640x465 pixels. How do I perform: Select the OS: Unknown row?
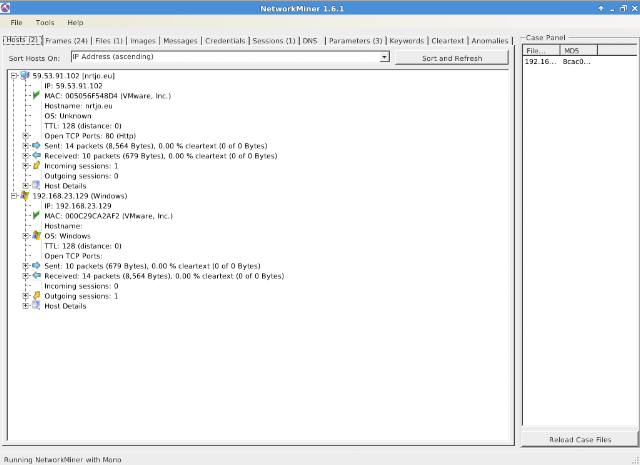click(68, 116)
